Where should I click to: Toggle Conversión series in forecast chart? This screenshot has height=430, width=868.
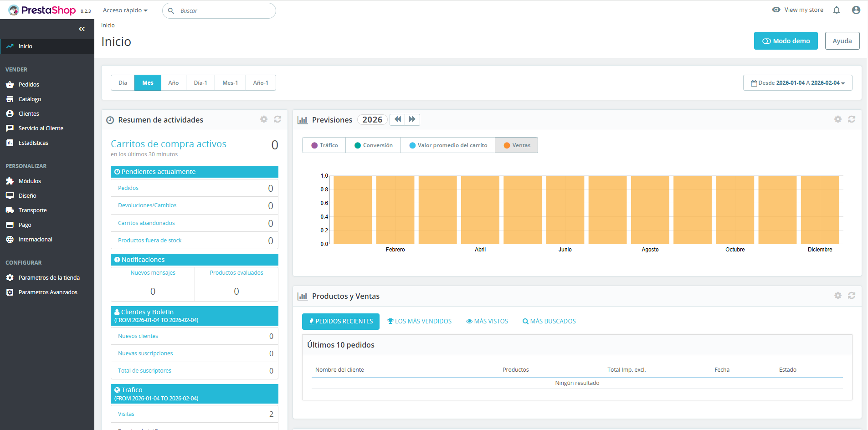pos(373,145)
